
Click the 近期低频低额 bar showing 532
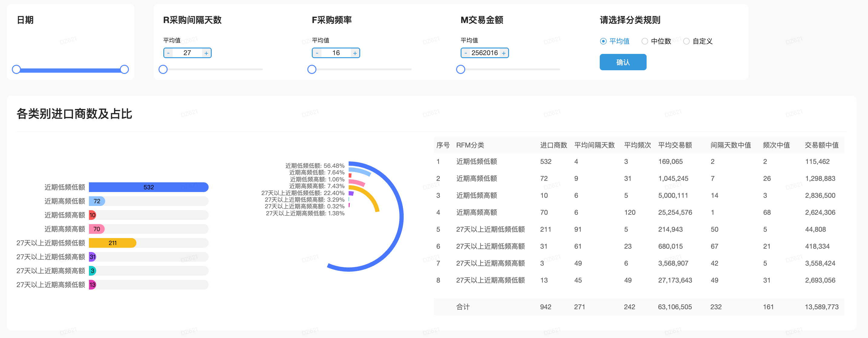point(148,187)
